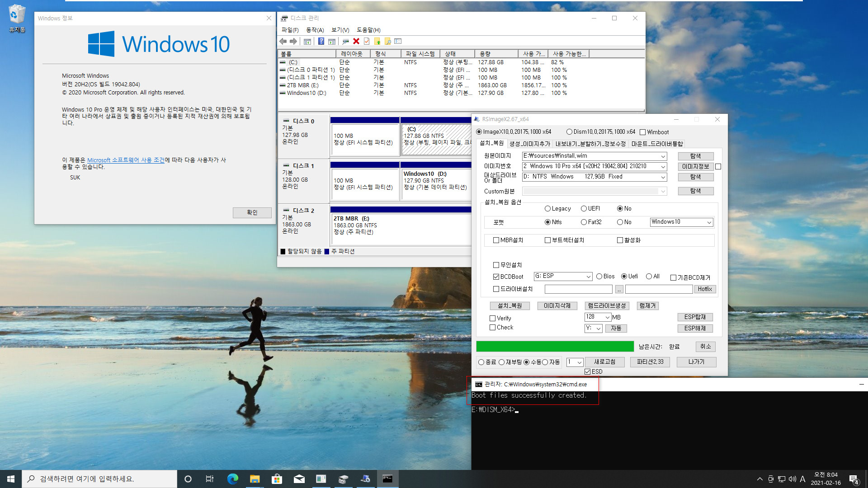Select the 재부팅 radio button

[x=502, y=362]
